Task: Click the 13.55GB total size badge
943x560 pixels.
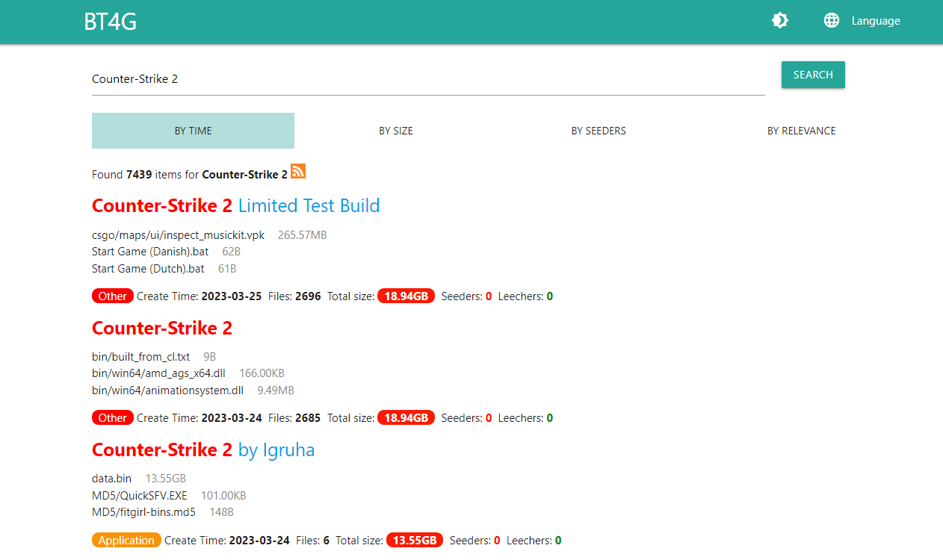Action: coord(415,540)
